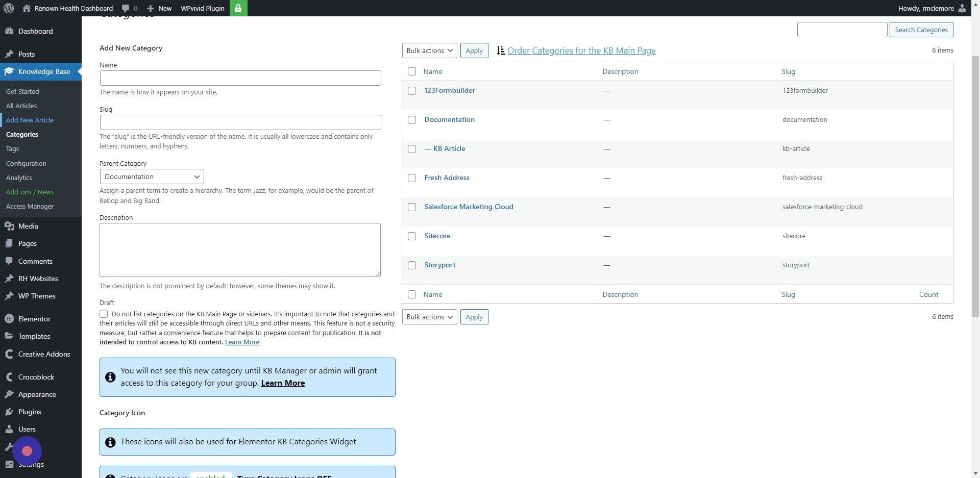Click the Learn More link under Draft

coord(242,342)
